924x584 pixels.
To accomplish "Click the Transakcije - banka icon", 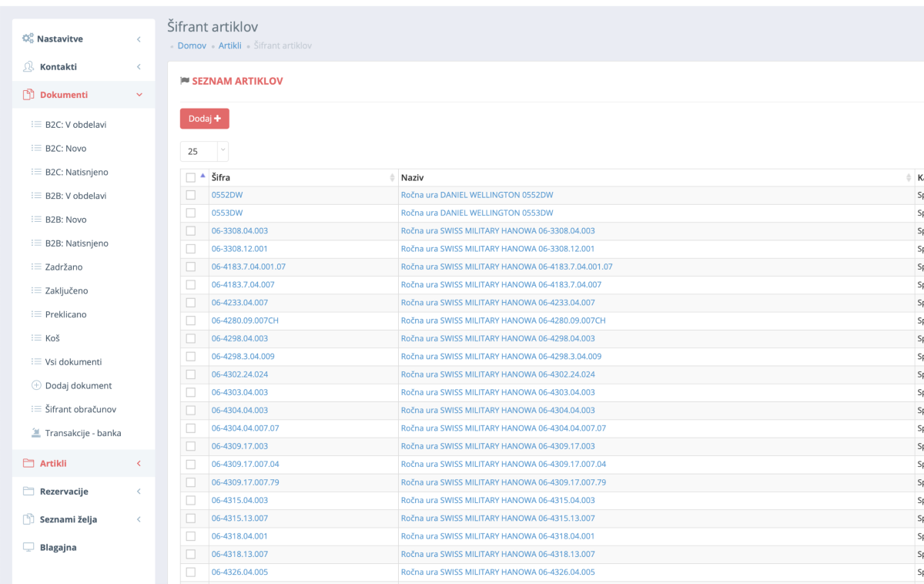I will pos(35,433).
